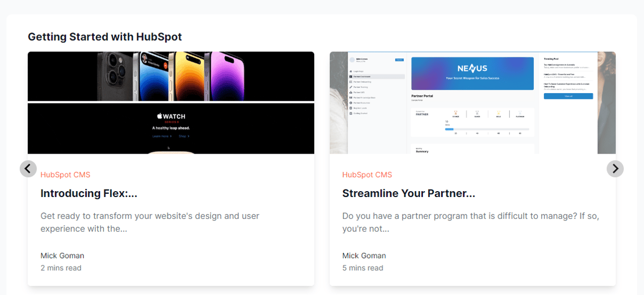Click the '2 mins read' label
644x295 pixels.
coord(61,268)
